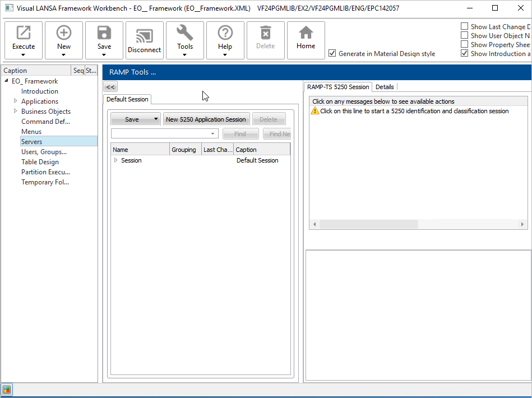Click the Name column header
532x398 pixels.
pyautogui.click(x=140, y=149)
